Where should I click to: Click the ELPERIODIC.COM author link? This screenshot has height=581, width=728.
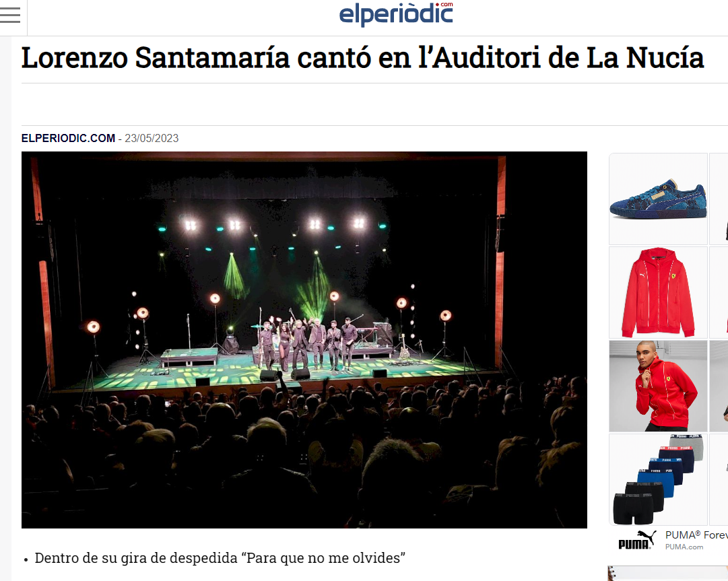click(68, 138)
